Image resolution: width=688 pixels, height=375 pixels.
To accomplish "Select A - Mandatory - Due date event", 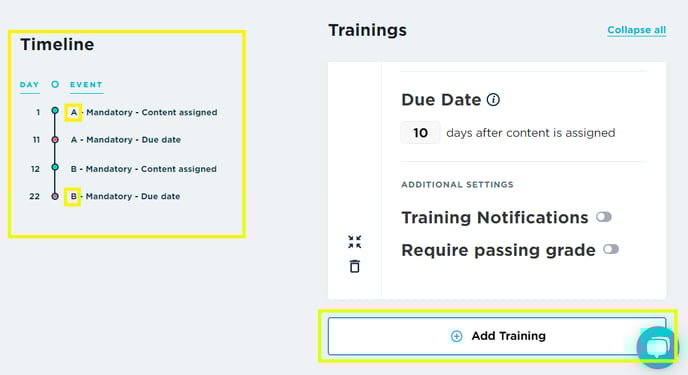I will coord(126,140).
